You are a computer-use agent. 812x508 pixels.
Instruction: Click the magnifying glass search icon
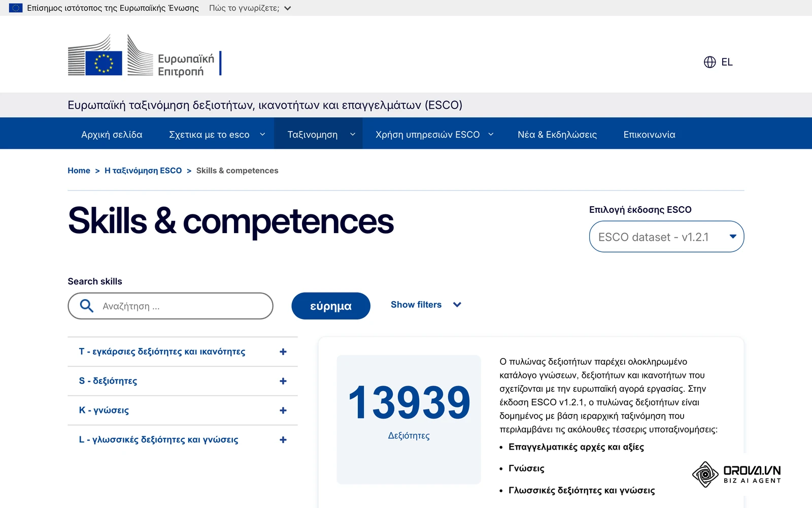(x=87, y=306)
